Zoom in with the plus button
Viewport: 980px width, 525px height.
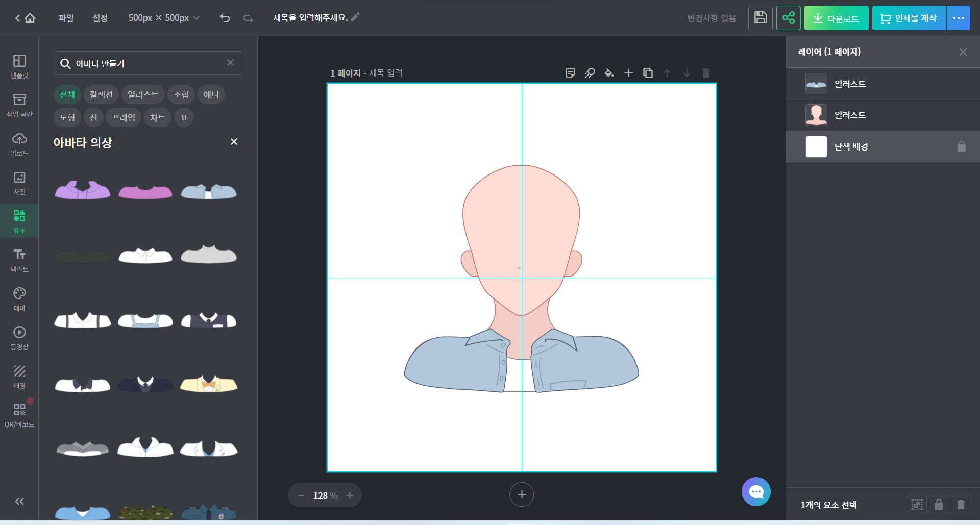point(350,495)
